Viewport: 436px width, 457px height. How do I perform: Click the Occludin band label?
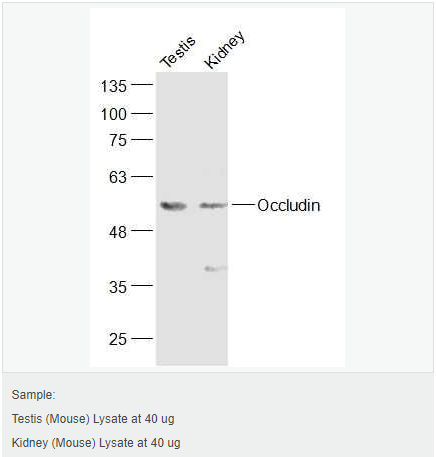(x=289, y=205)
